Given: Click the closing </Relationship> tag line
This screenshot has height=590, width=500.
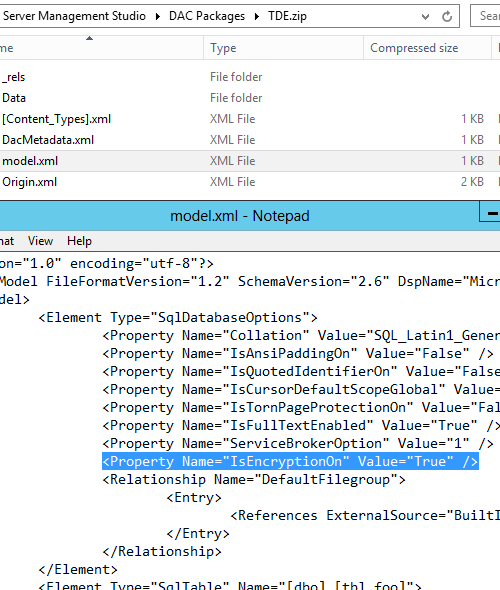Looking at the screenshot, I should point(162,552).
